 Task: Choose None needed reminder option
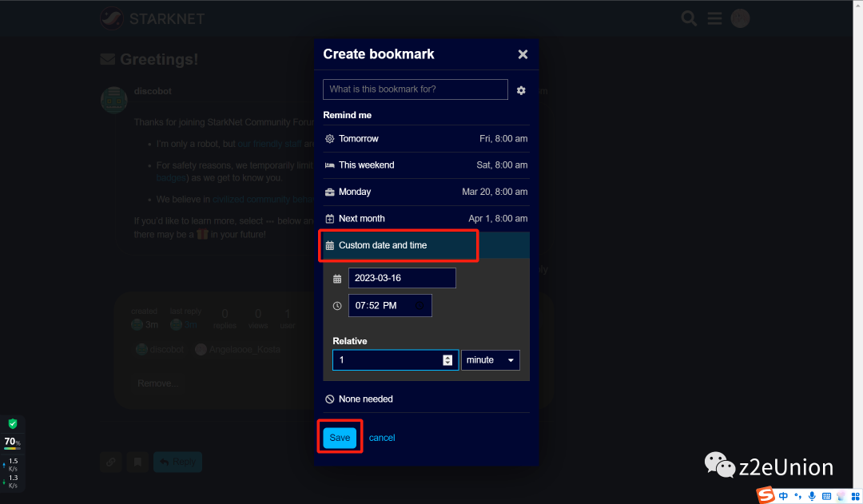click(x=365, y=399)
